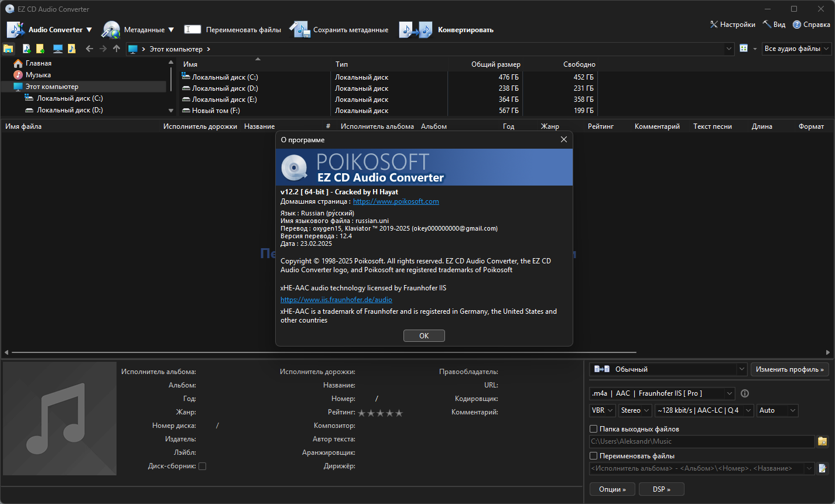Select Музыка in the folder tree
The image size is (835, 504).
38,75
